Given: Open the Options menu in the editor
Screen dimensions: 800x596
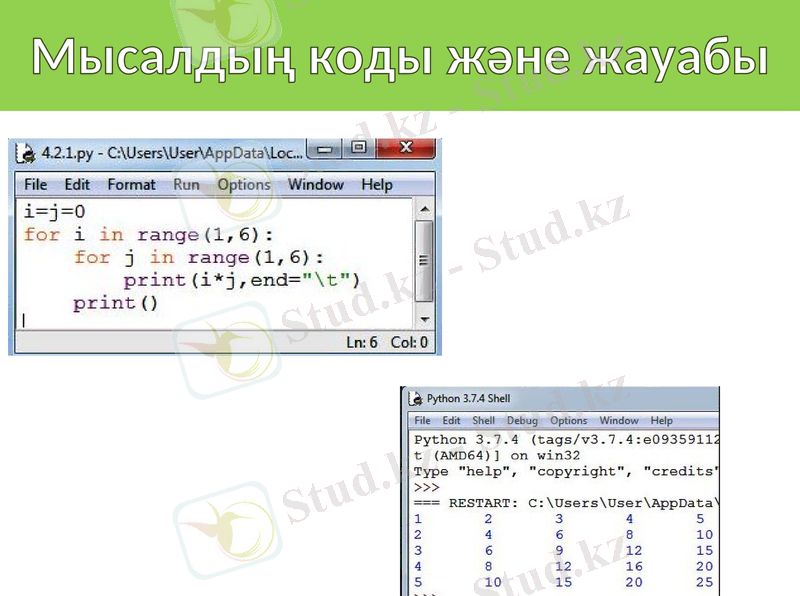Looking at the screenshot, I should pos(243,185).
